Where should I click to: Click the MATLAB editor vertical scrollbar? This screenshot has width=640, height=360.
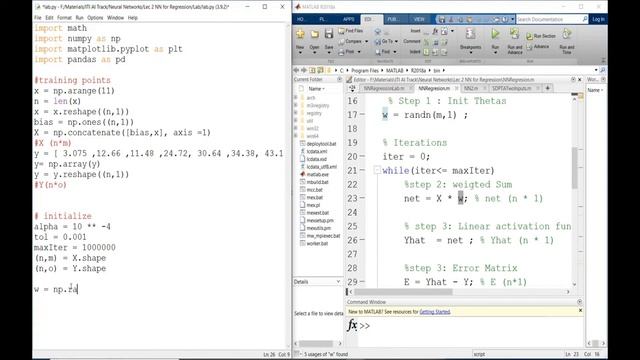(x=574, y=168)
